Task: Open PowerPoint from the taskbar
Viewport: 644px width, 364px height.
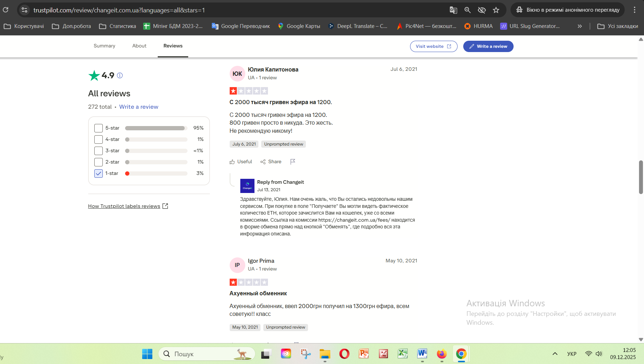Action: [x=364, y=354]
